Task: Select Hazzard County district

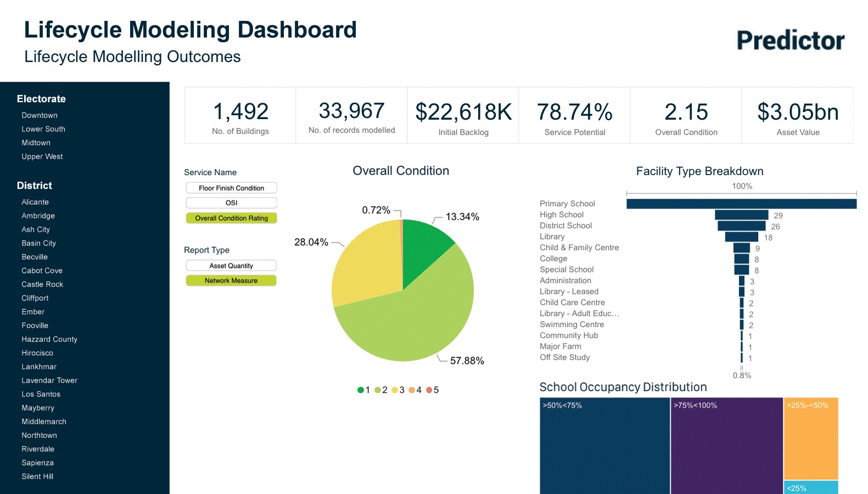Action: [49, 339]
